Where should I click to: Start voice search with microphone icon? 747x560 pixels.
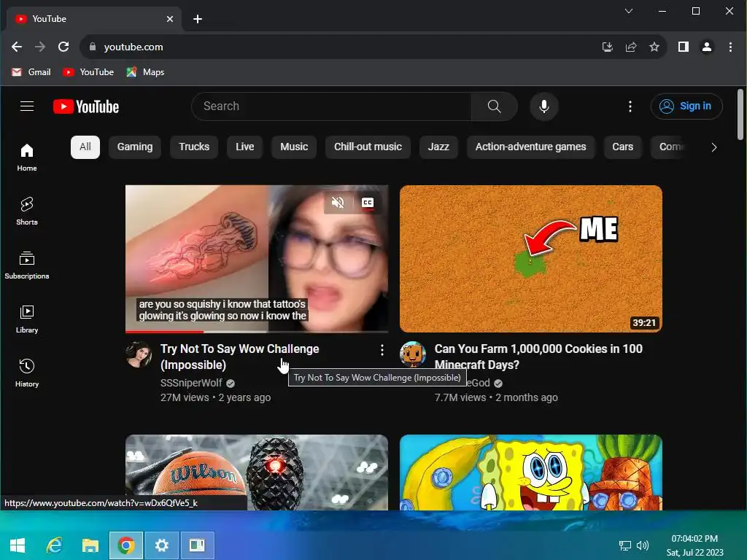544,106
